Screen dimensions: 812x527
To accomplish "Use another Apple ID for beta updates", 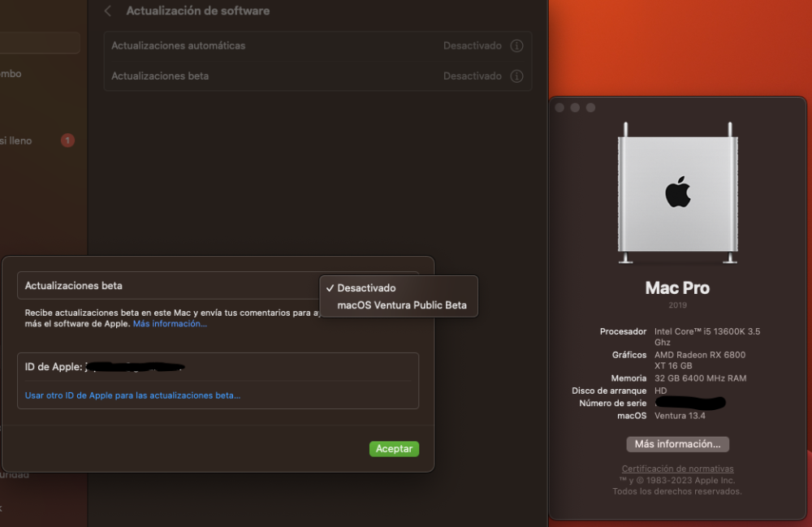I will tap(132, 395).
